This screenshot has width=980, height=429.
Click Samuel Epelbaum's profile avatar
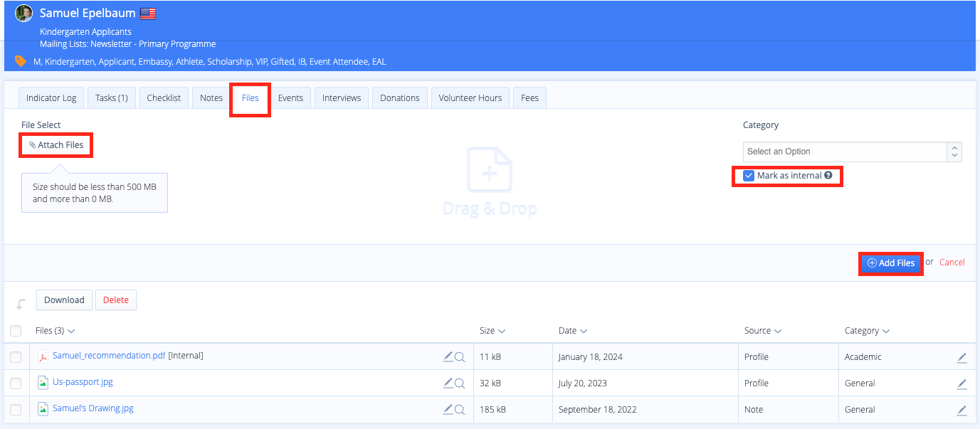[x=24, y=13]
